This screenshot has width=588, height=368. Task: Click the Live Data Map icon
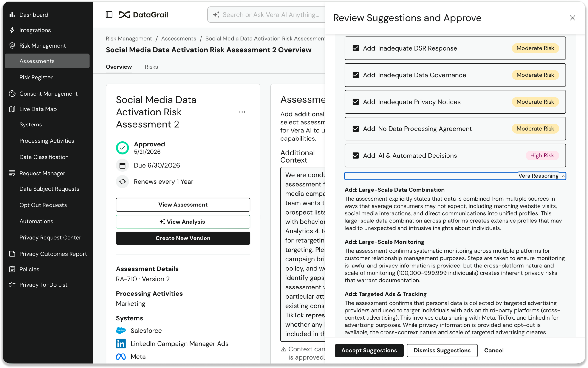(12, 109)
